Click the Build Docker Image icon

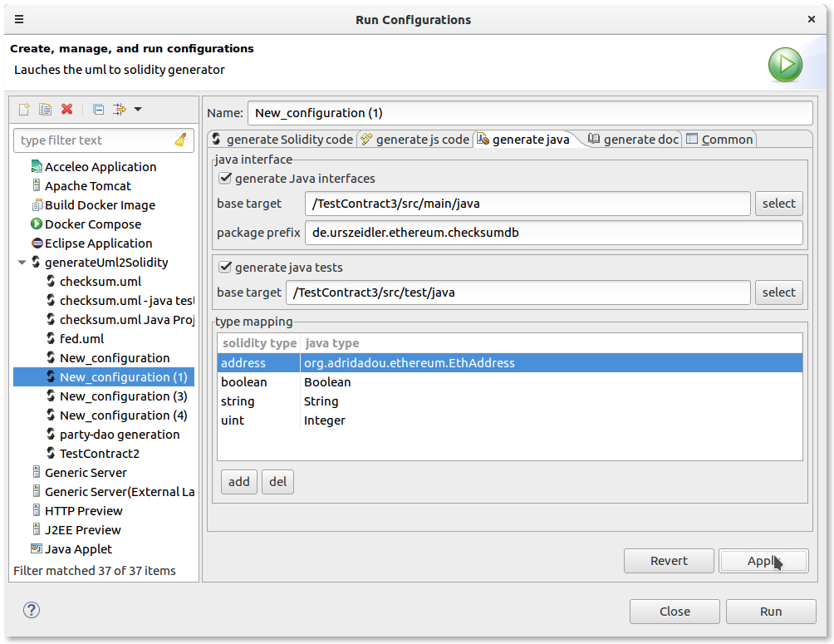click(x=37, y=205)
